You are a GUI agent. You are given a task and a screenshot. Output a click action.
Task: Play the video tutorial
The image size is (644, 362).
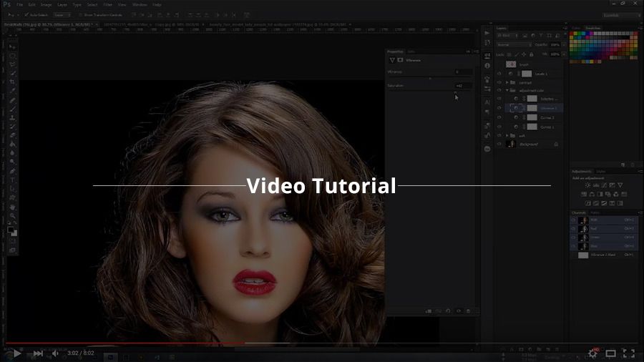click(x=17, y=353)
